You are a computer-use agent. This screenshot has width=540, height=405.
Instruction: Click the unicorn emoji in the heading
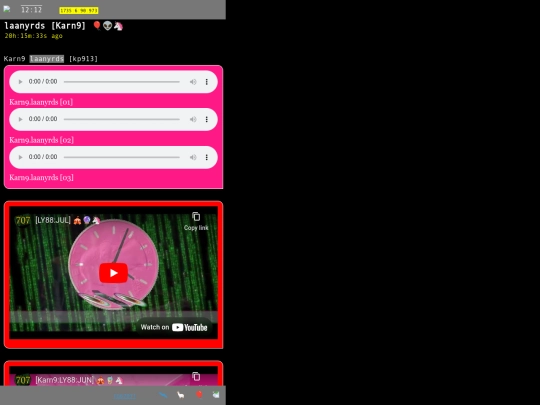tap(118, 26)
